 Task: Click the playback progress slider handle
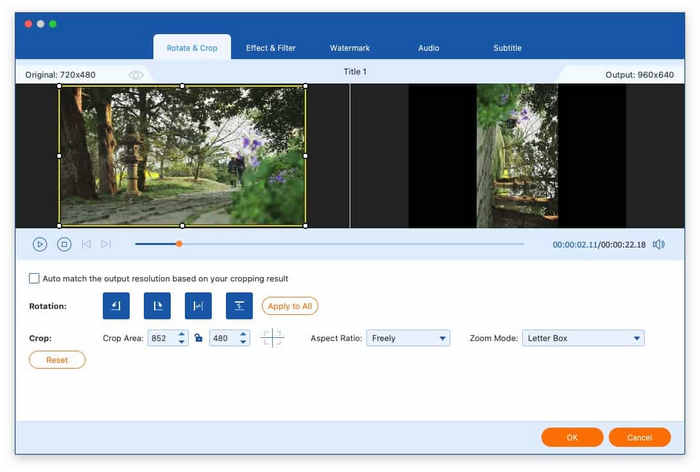point(179,243)
